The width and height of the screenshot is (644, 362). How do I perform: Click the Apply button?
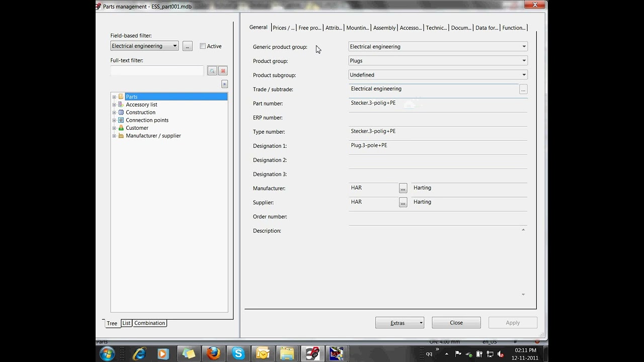513,323
